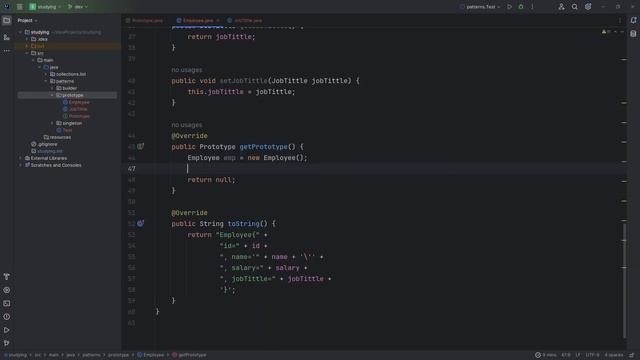Switch to the Prototype.java tab
The height and width of the screenshot is (360, 640).
point(144,20)
